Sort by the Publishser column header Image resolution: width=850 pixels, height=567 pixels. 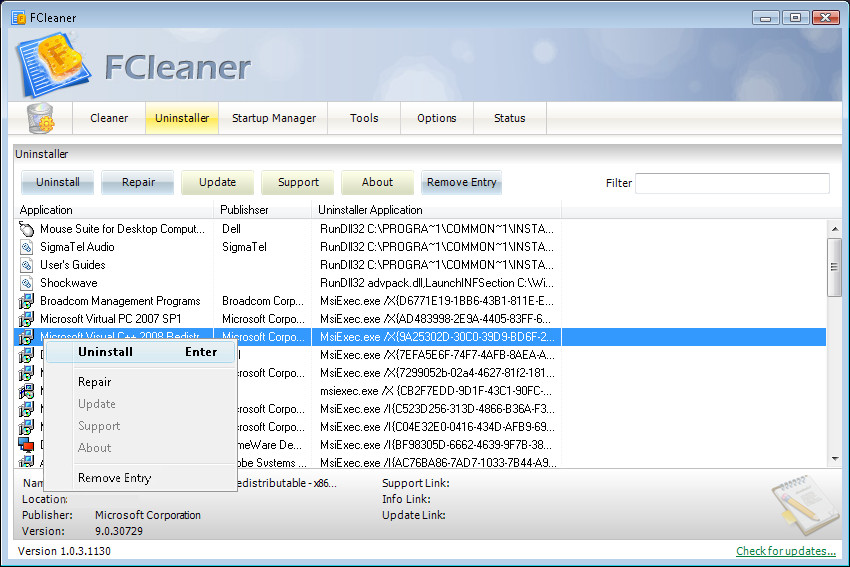263,210
